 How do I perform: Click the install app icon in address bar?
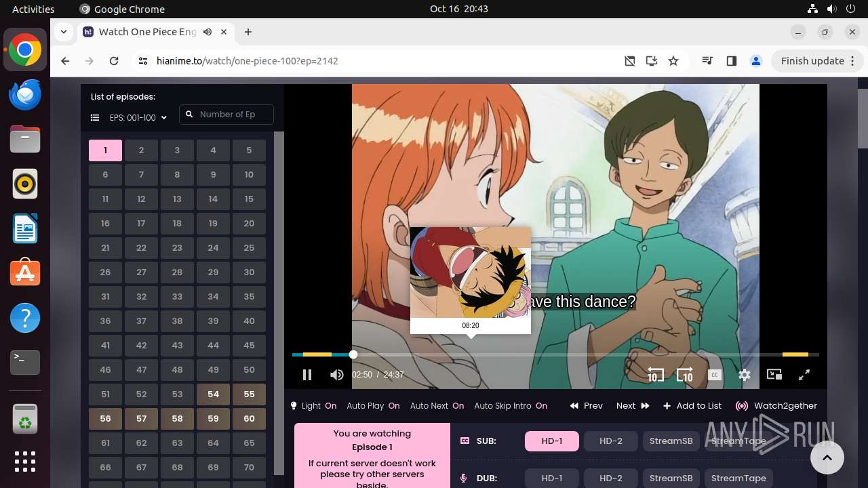652,61
